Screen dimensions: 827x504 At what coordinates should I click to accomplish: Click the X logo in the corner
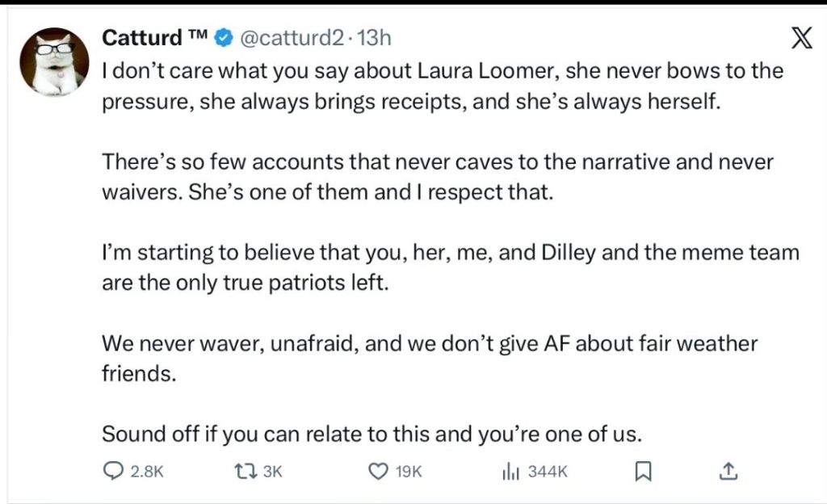point(800,39)
